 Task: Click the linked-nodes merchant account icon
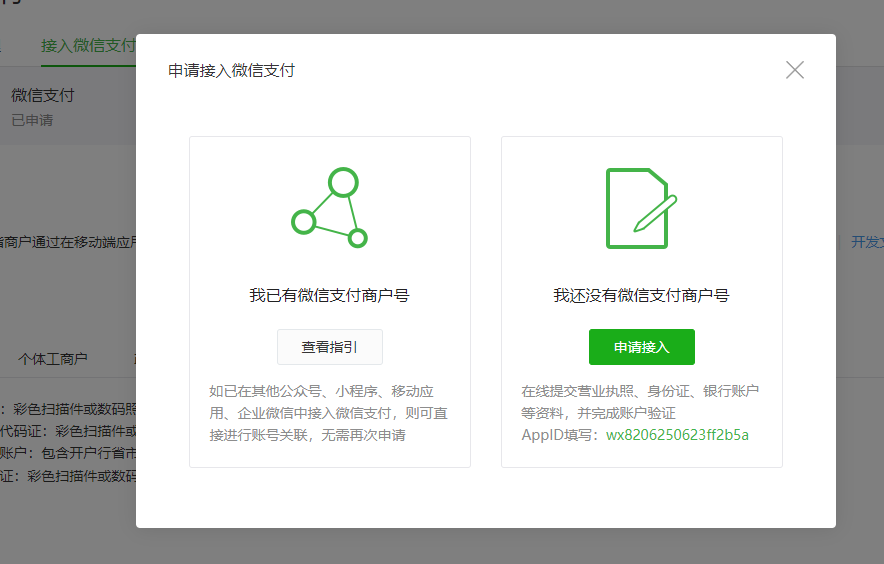pyautogui.click(x=329, y=208)
